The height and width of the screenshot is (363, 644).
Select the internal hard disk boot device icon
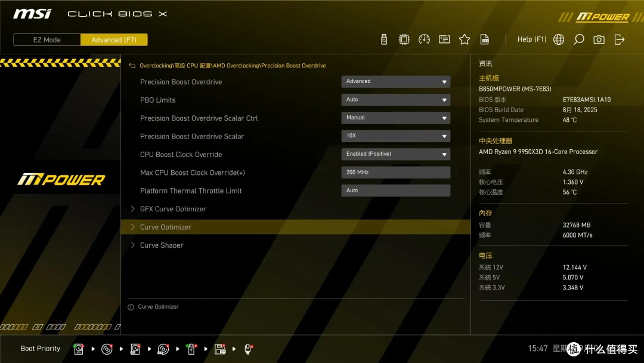79,349
